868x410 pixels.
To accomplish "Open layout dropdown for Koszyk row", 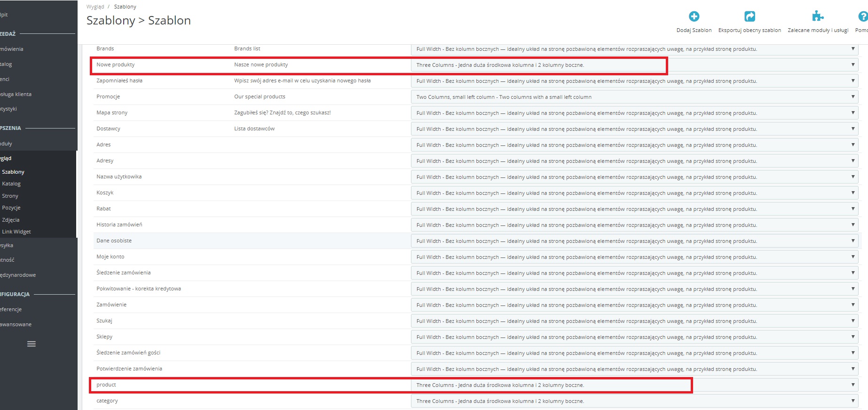I will tap(635, 193).
